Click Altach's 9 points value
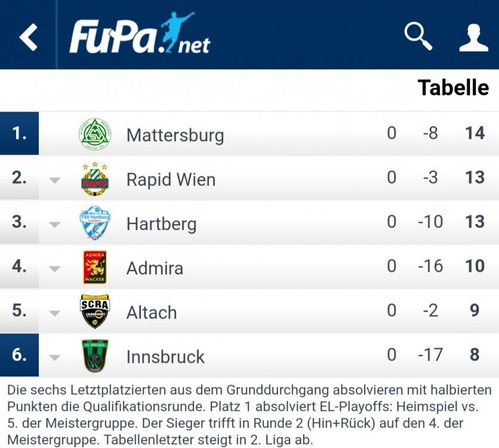 [x=475, y=310]
